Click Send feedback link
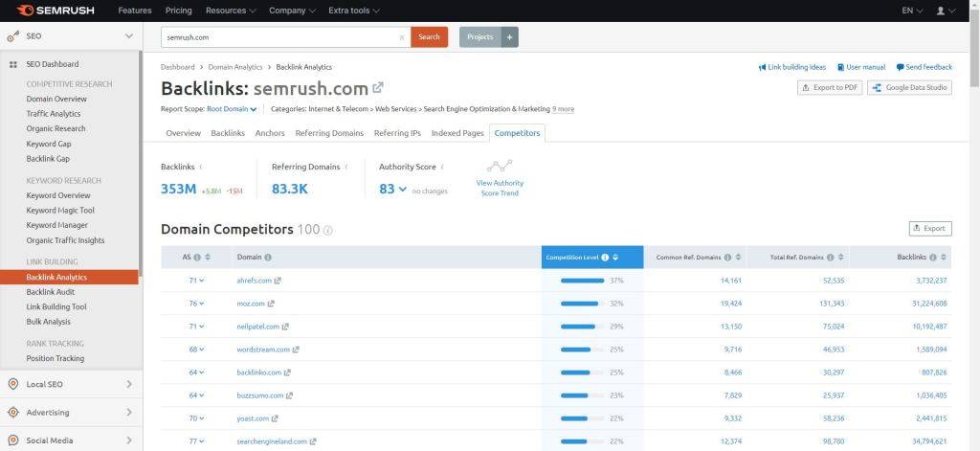The image size is (980, 451). (924, 67)
